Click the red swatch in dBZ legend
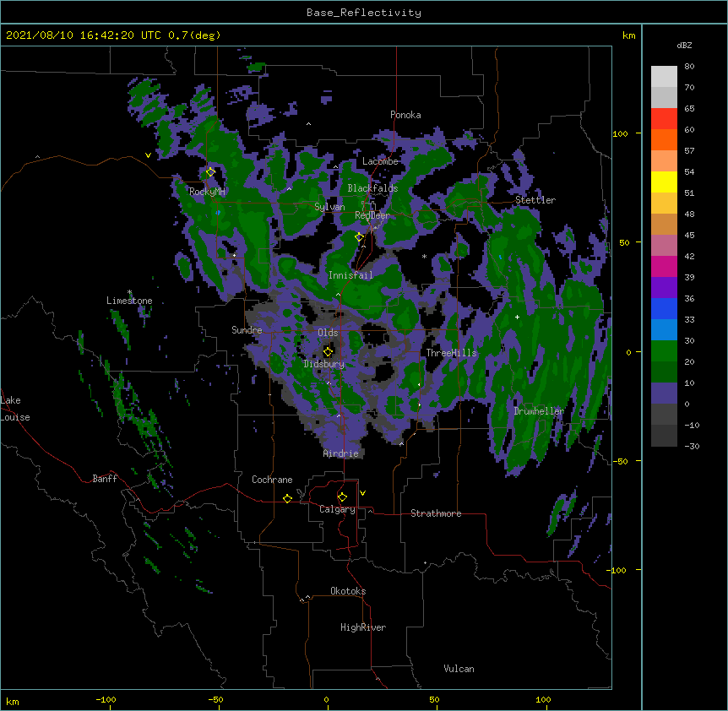The height and width of the screenshot is (711, 728). [664, 119]
